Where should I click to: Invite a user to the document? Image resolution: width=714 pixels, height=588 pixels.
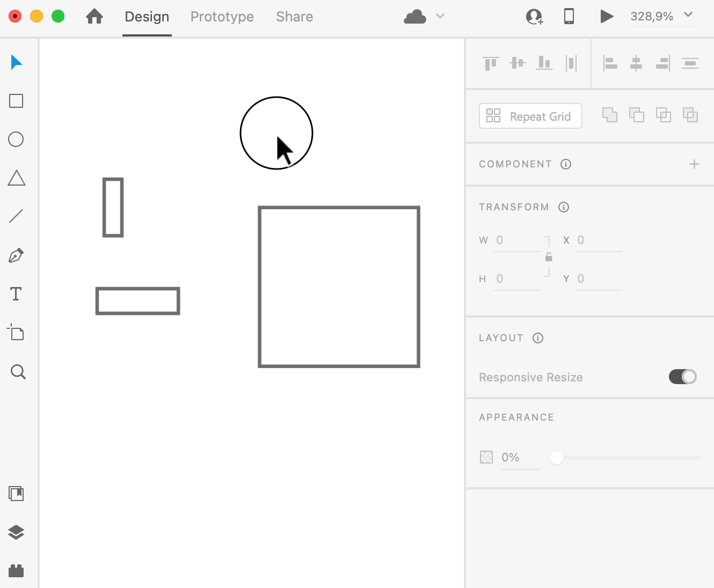pos(535,17)
